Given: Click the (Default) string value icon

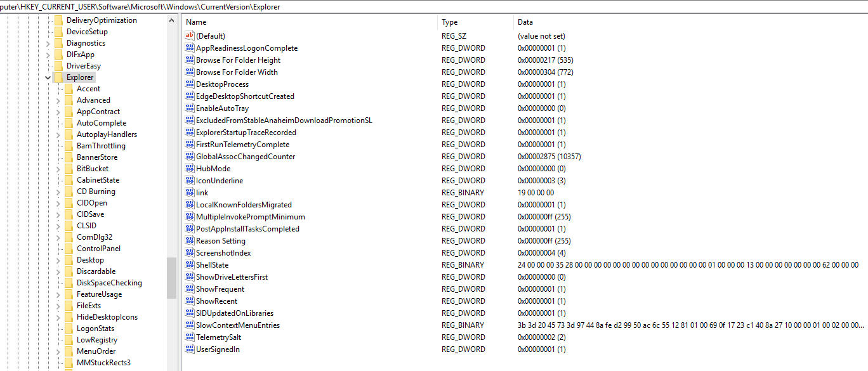Looking at the screenshot, I should coord(190,36).
